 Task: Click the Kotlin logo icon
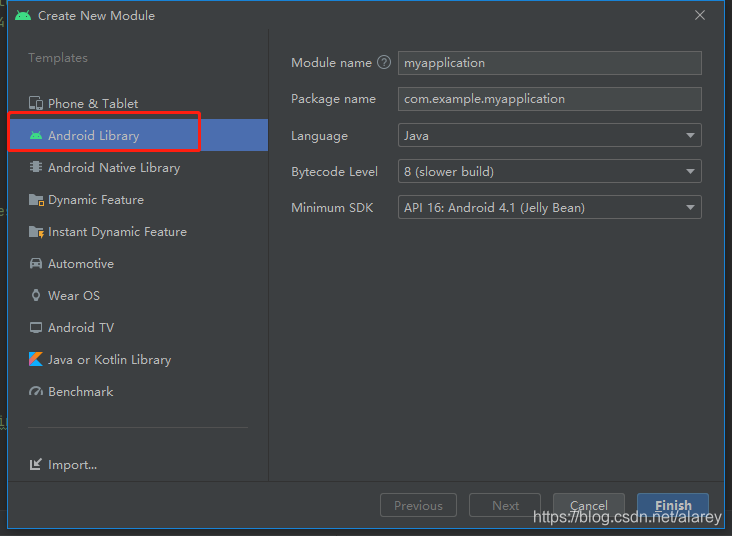coord(36,360)
